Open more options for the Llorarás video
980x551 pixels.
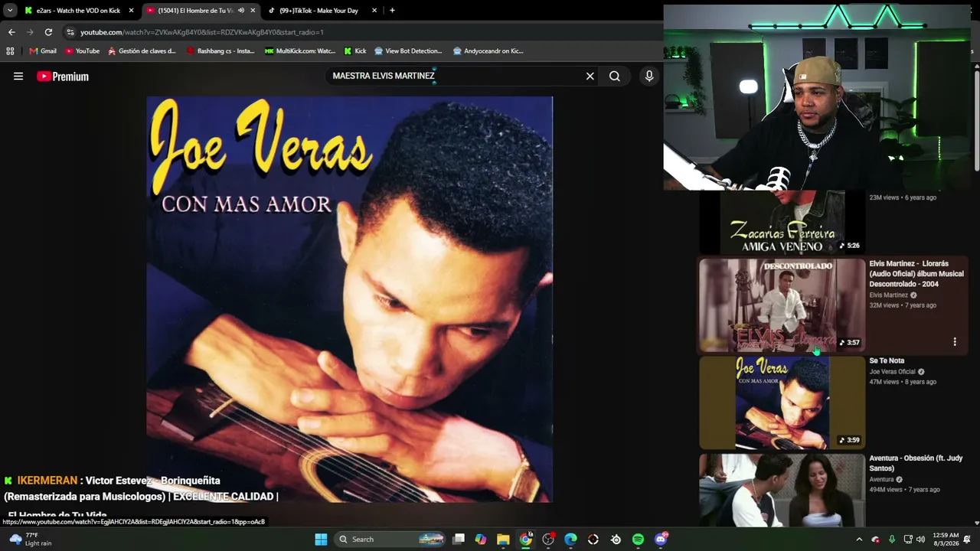pos(955,342)
